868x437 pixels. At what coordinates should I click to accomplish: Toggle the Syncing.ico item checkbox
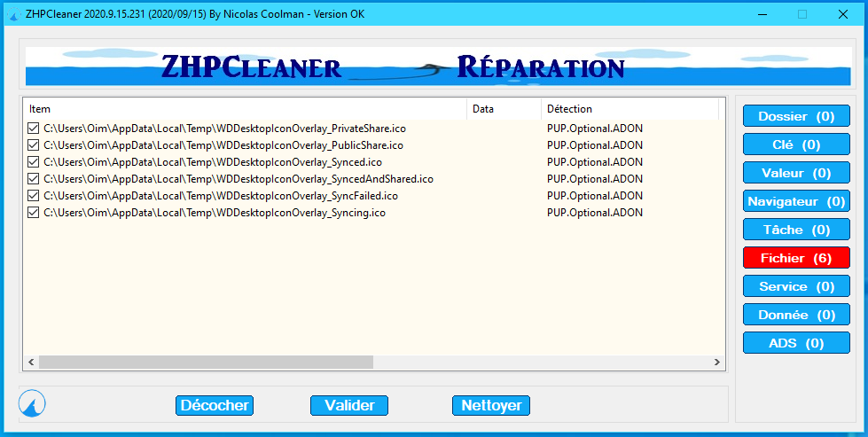click(x=33, y=213)
